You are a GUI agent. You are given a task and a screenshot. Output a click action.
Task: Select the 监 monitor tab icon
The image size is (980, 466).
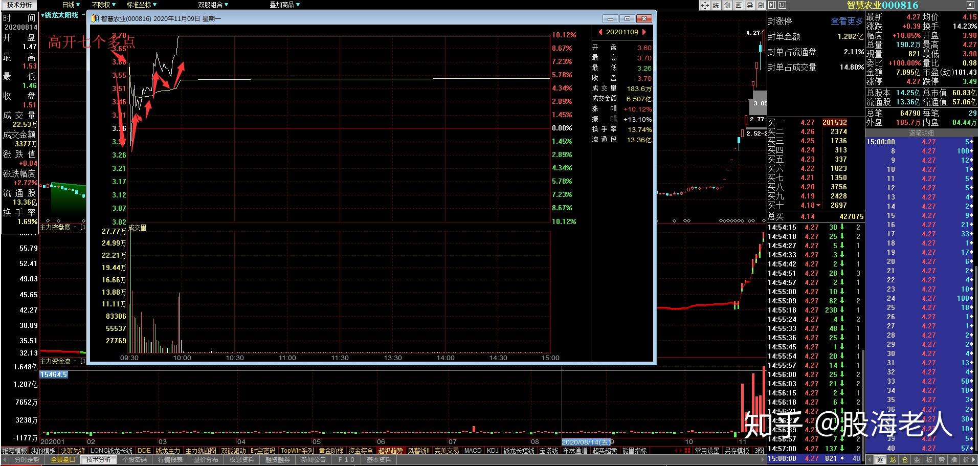point(917,460)
